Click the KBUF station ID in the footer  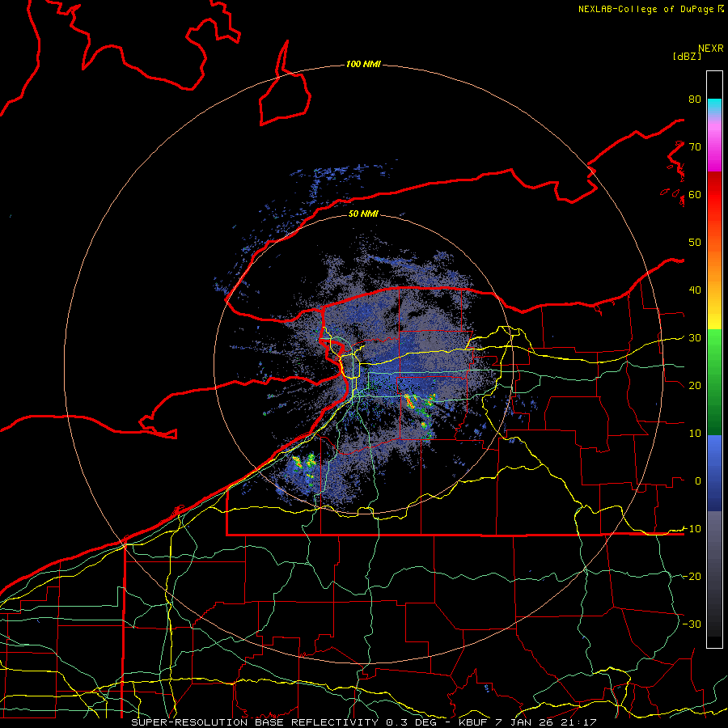tap(472, 722)
